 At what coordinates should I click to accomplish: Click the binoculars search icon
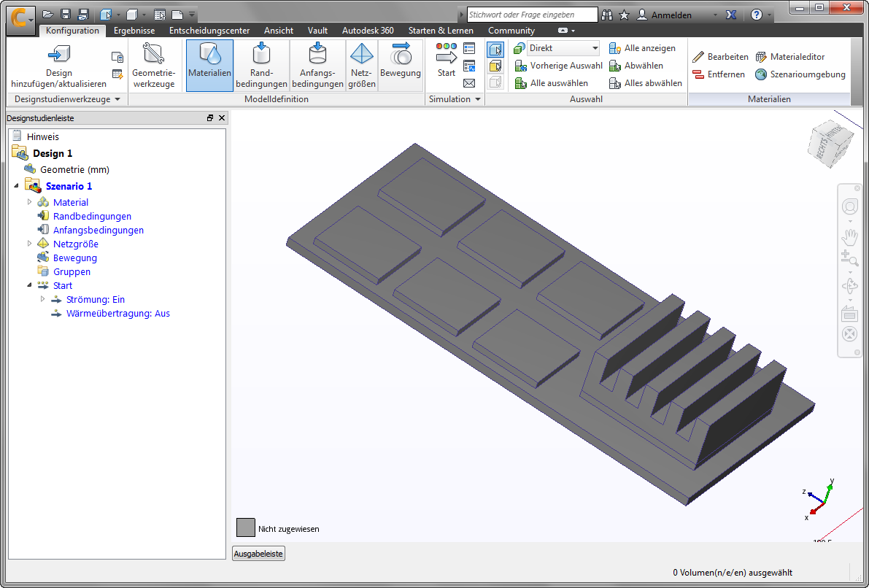pos(607,15)
